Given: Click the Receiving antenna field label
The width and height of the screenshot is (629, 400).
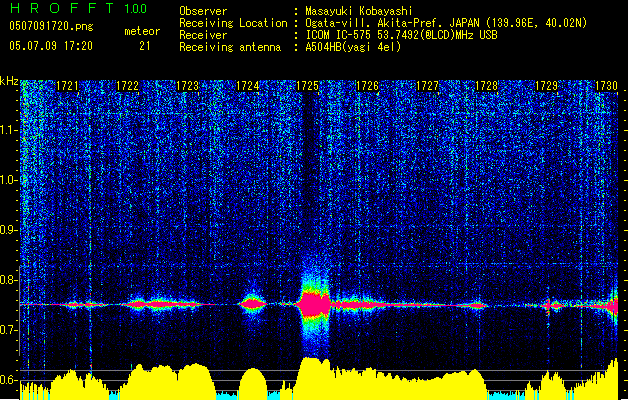Looking at the screenshot, I should tap(230, 47).
